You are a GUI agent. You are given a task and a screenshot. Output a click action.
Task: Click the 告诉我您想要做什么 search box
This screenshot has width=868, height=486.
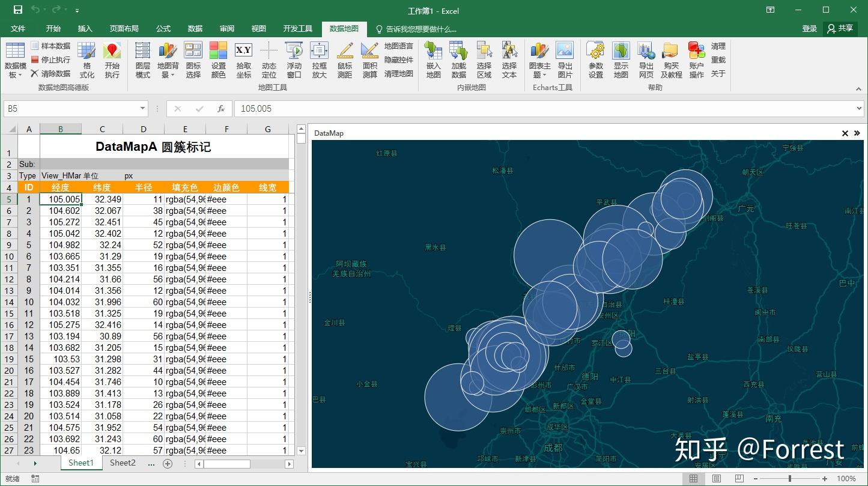coord(416,29)
